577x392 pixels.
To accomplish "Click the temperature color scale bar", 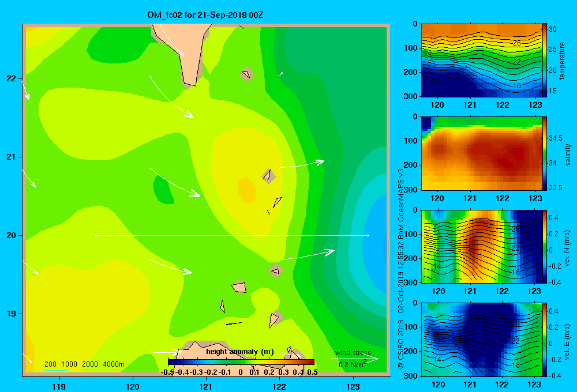I will tap(545, 61).
